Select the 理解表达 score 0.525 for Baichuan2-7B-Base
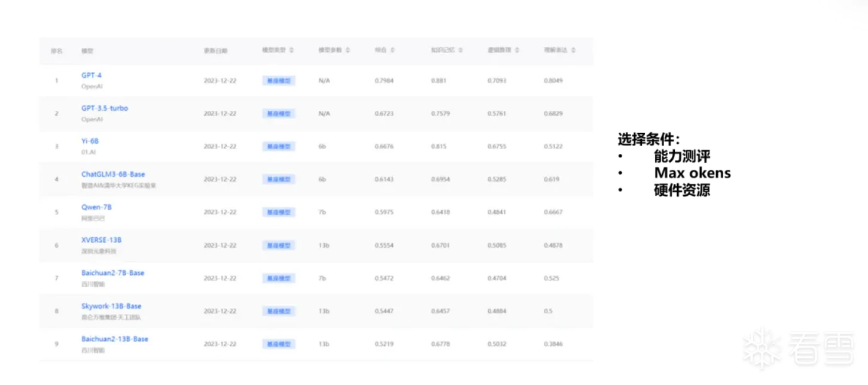Image resolution: width=868 pixels, height=385 pixels. point(552,278)
